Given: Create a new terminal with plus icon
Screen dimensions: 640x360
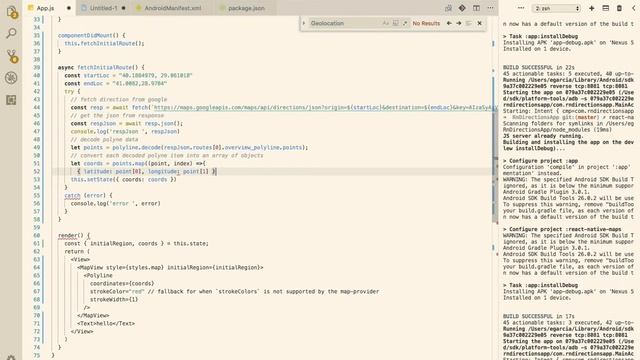Looking at the screenshot, I should tap(591, 8).
